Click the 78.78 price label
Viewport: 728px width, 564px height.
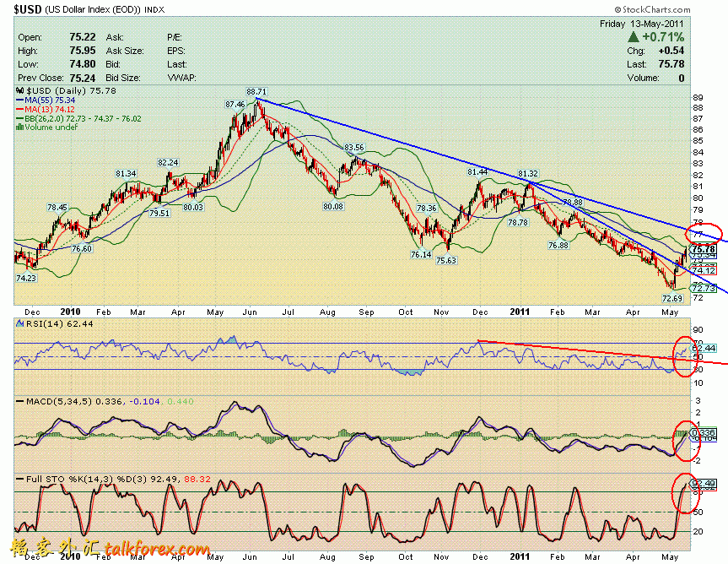518,223
